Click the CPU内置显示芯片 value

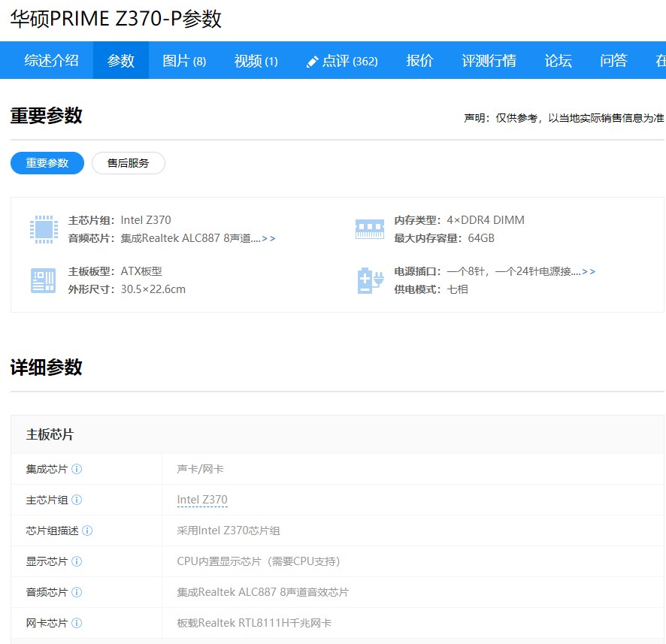click(259, 561)
